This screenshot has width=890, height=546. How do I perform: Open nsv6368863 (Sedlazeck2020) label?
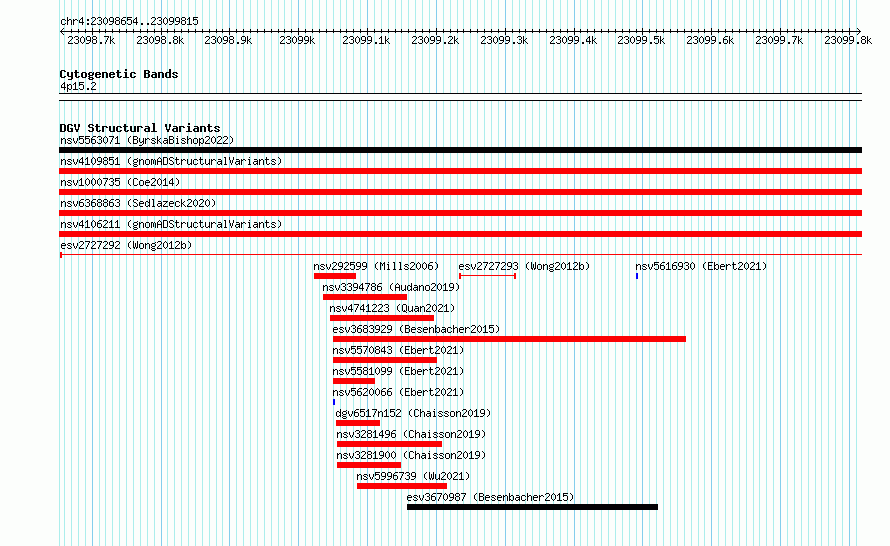(x=138, y=203)
